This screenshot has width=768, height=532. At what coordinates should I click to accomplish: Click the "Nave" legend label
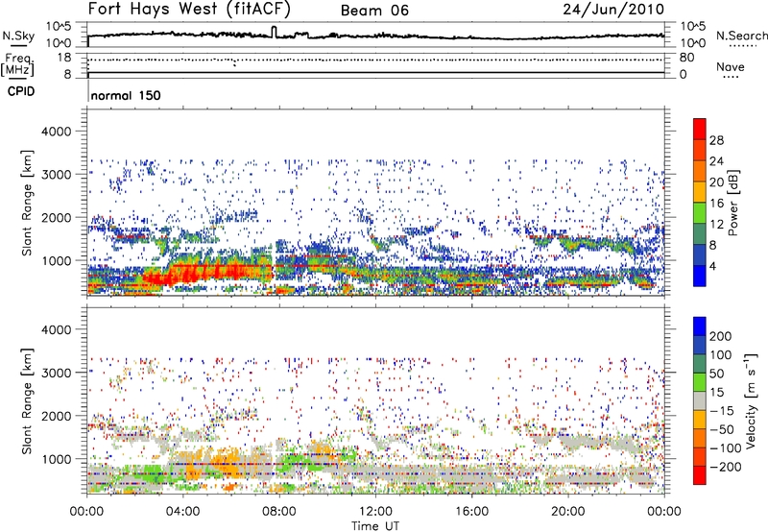731,66
